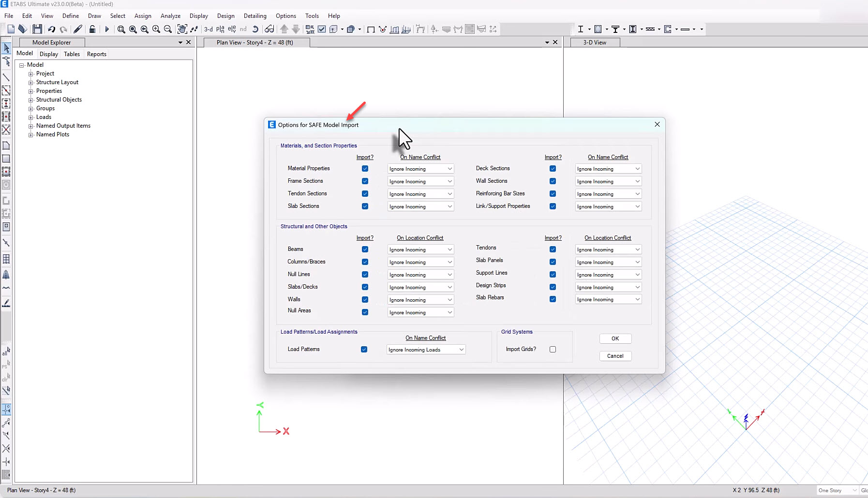
Task: Uncheck Material Properties import checkbox
Action: [x=365, y=169]
